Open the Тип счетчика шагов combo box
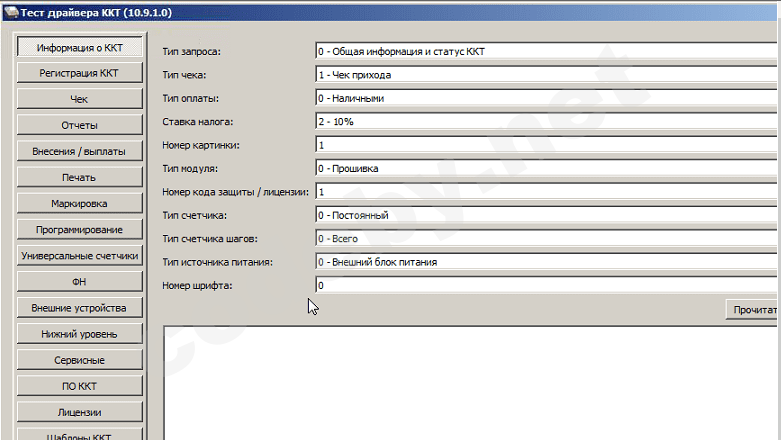 (547, 238)
